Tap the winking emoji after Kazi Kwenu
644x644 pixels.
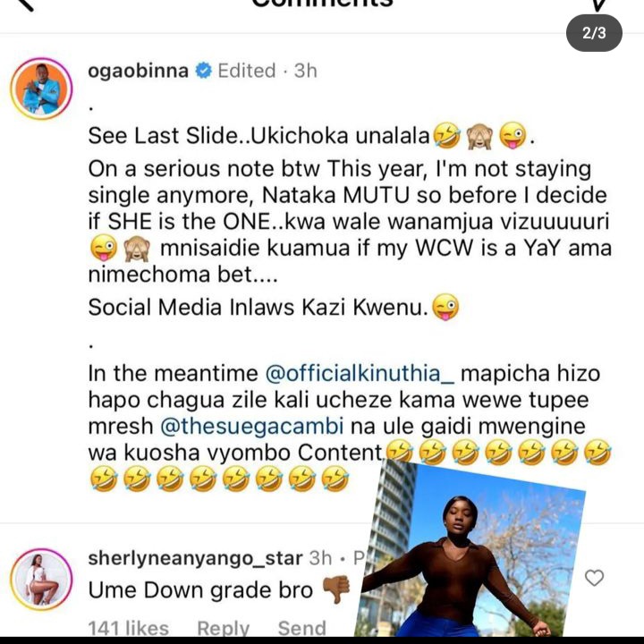[x=445, y=307]
